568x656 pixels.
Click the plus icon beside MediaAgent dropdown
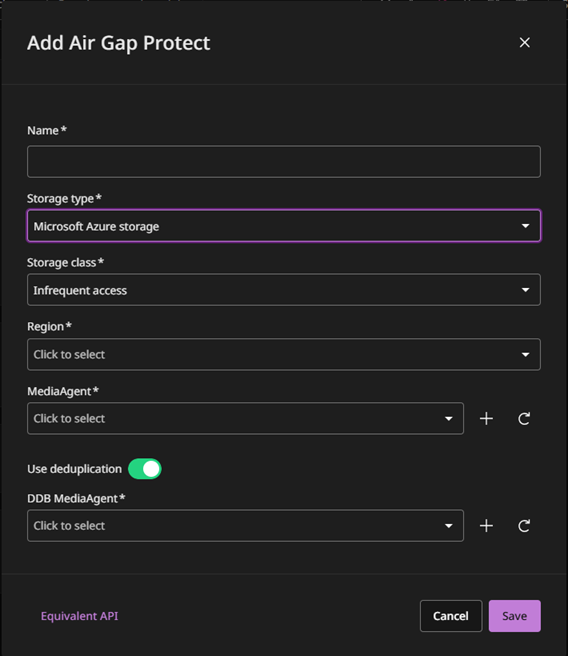tap(486, 418)
